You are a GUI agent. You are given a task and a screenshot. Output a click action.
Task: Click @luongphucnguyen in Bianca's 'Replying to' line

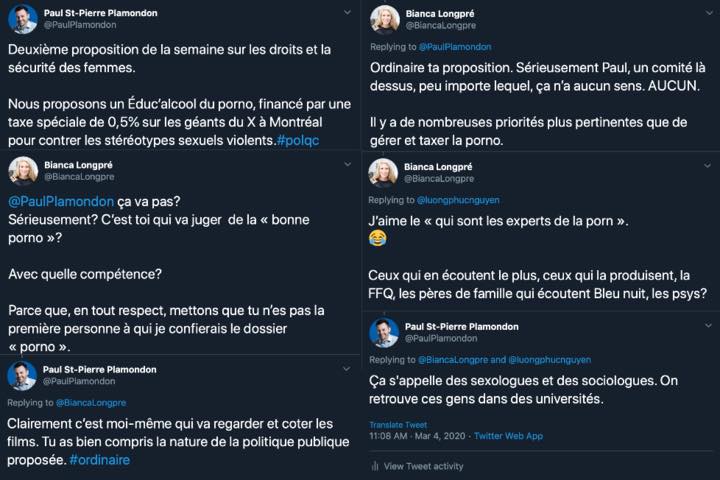click(x=458, y=200)
